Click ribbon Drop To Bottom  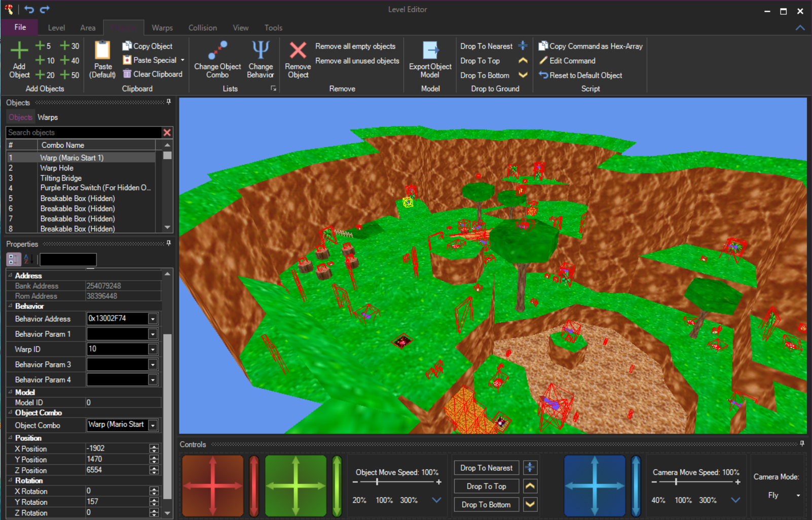click(494, 75)
